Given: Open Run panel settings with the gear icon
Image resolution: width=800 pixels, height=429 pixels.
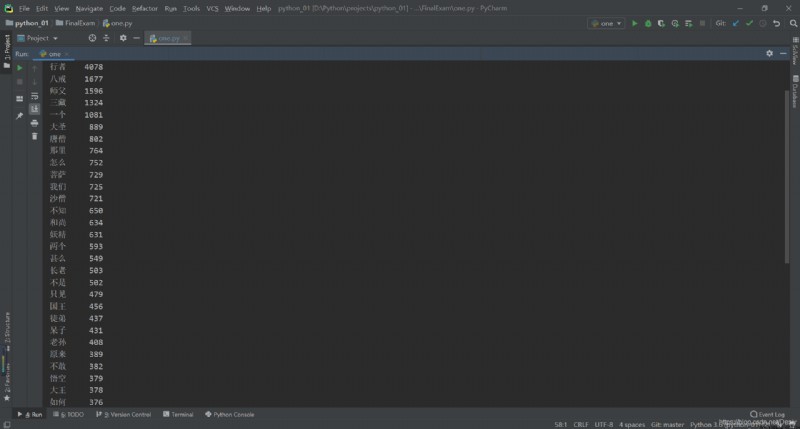Looking at the screenshot, I should pyautogui.click(x=769, y=53).
